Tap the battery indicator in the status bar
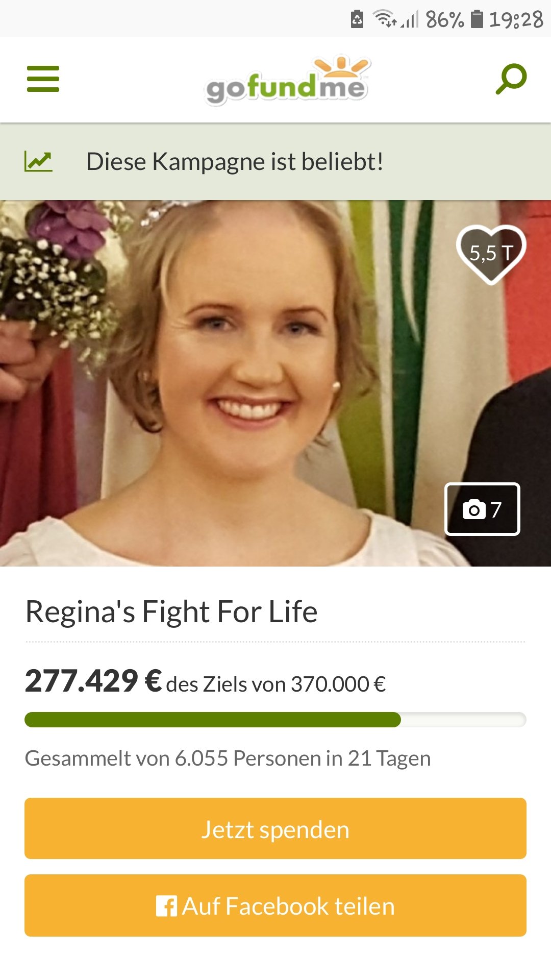551x980 pixels. pos(477,19)
